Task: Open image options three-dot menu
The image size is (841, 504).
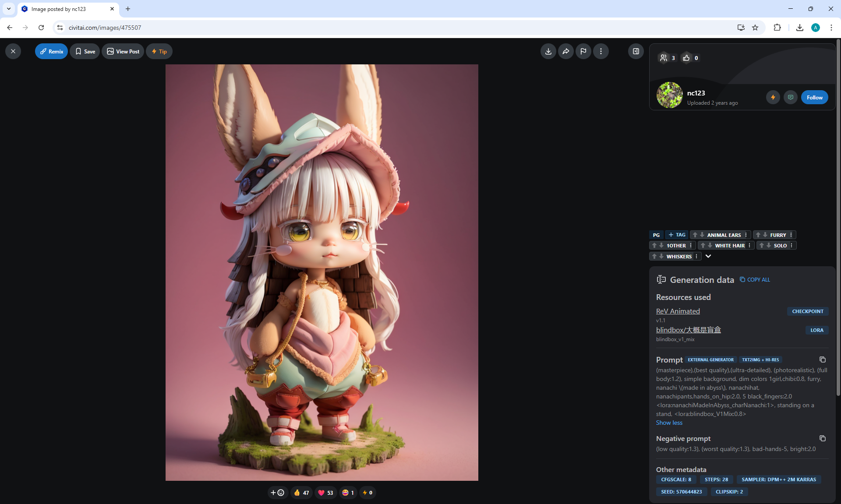Action: coord(601,51)
